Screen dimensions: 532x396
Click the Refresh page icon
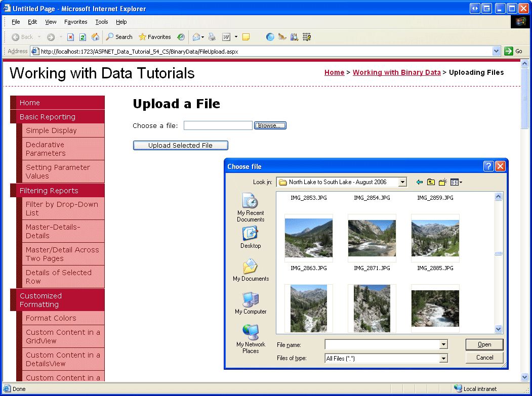(x=83, y=37)
